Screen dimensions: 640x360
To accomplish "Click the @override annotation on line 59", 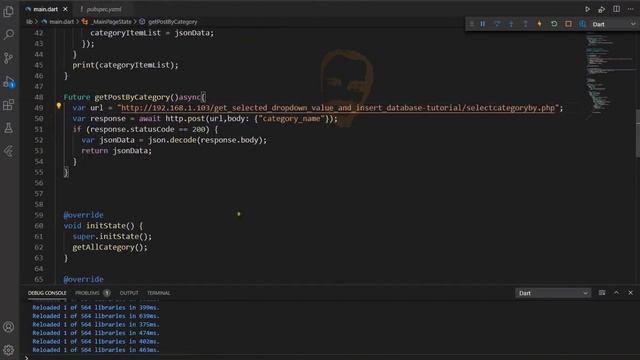I will coord(84,215).
